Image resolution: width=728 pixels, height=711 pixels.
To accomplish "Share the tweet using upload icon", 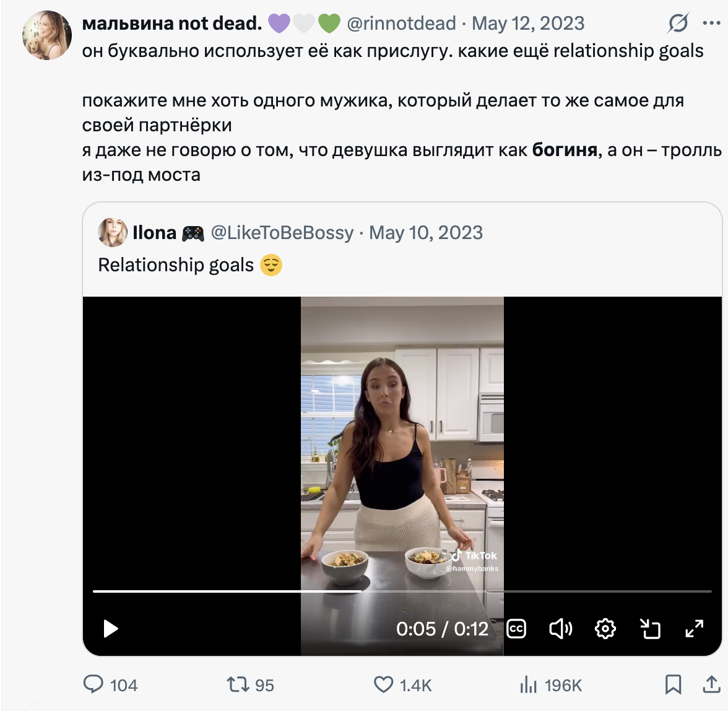I will coord(711,684).
